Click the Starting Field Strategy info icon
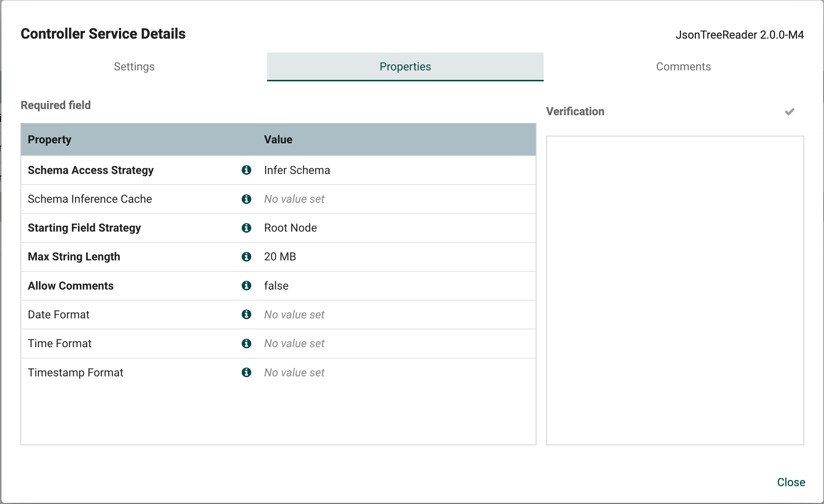Screen dimensions: 824x504 point(247,228)
